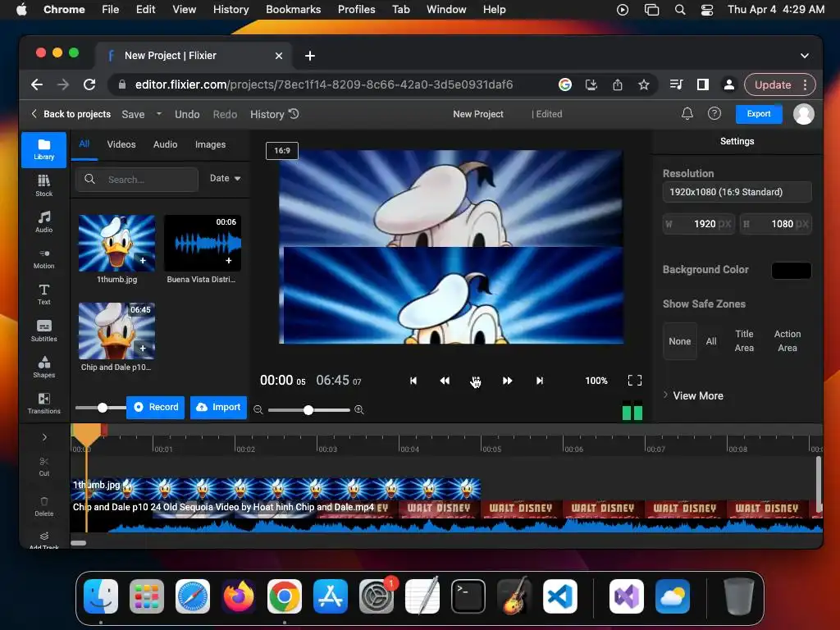Open the Profiles menu in menu bar
The height and width of the screenshot is (630, 840).
pos(356,10)
